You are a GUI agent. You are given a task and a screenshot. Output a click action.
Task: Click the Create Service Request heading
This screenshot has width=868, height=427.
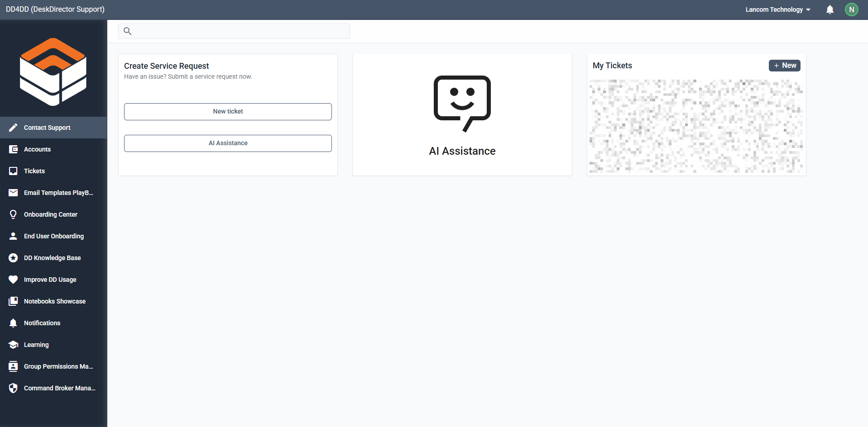point(166,66)
